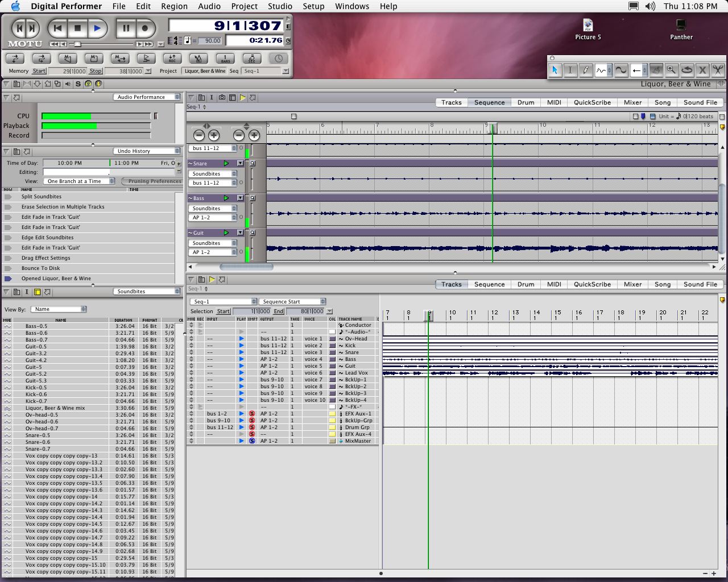Open the Project menu

click(245, 6)
